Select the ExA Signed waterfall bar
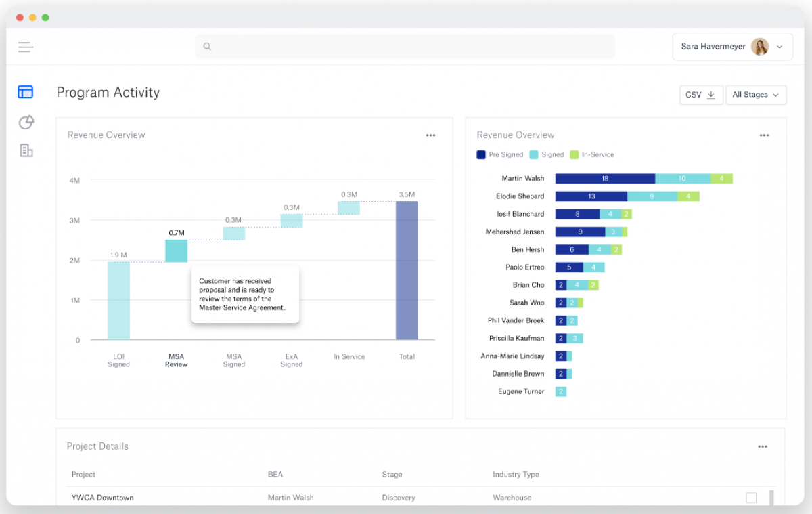 pyautogui.click(x=292, y=221)
